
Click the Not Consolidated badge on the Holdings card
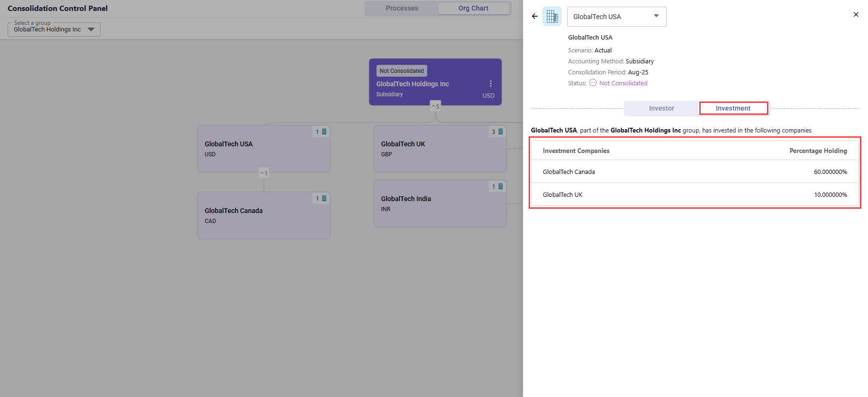(x=401, y=71)
